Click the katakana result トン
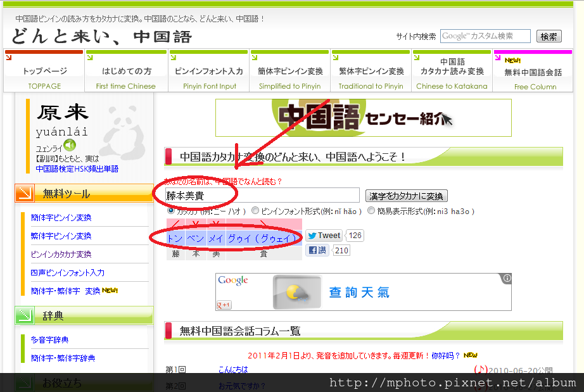 point(175,238)
